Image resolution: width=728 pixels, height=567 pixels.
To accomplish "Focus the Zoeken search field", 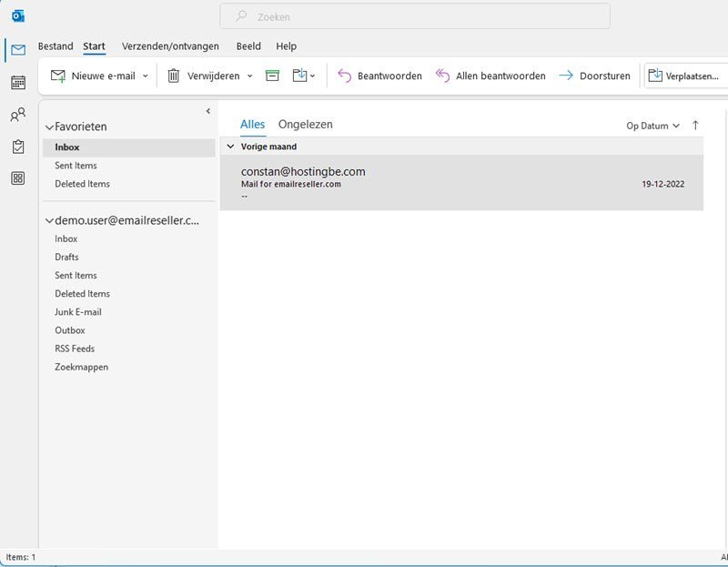I will (415, 16).
